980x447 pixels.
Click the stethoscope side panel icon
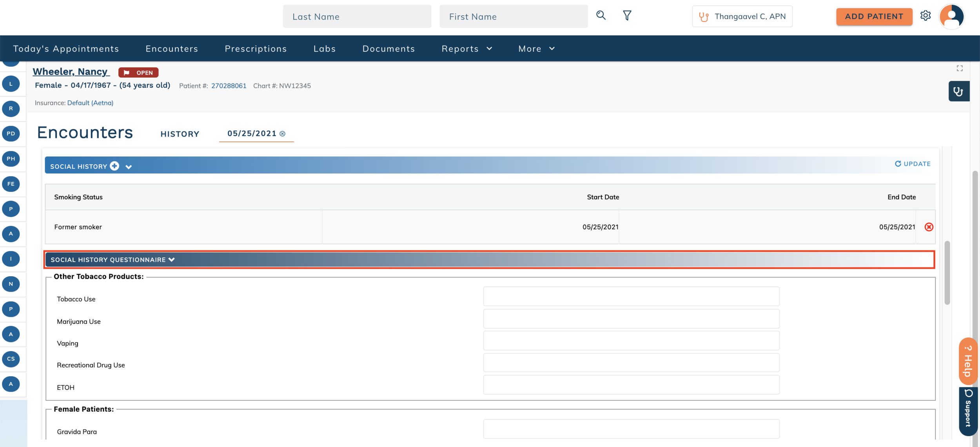958,91
